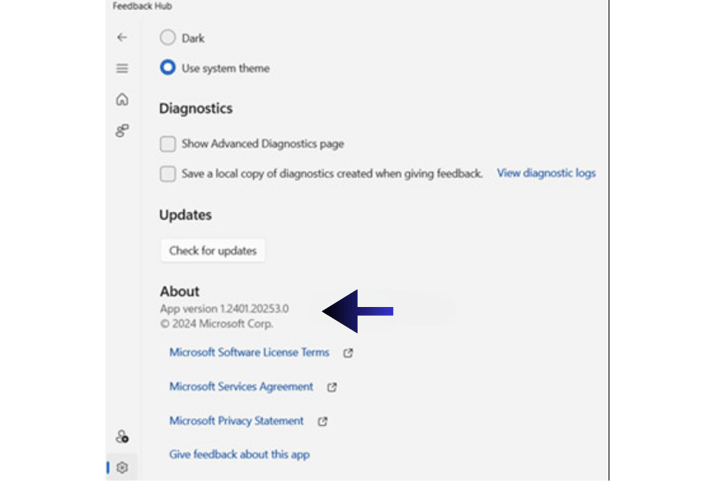
Task: Open the Feedback icon in sidebar
Action: pyautogui.click(x=122, y=131)
